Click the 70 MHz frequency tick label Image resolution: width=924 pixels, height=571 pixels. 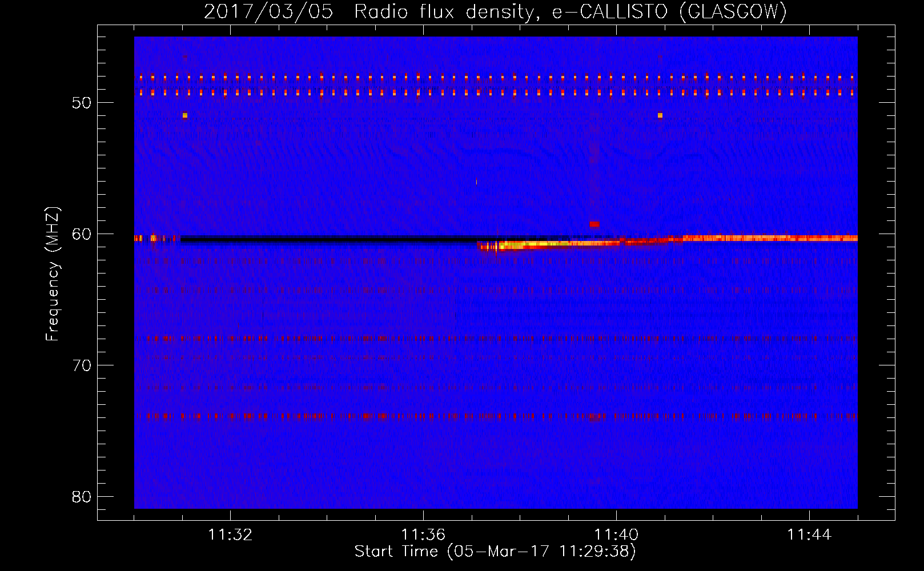pyautogui.click(x=82, y=365)
